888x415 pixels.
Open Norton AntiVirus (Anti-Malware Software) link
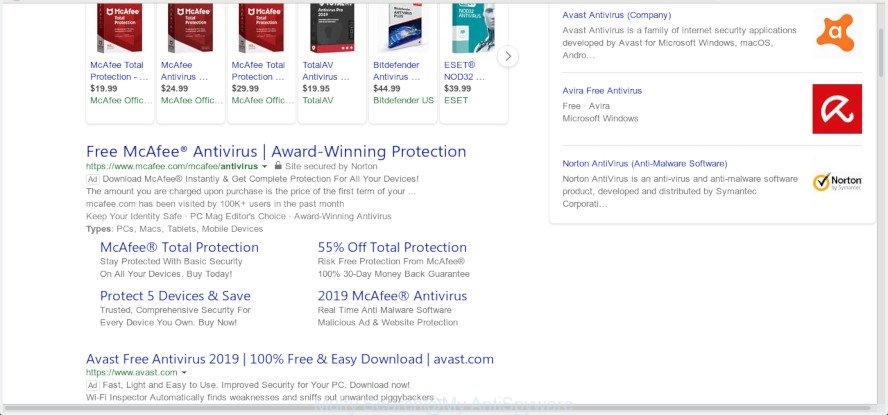click(644, 164)
